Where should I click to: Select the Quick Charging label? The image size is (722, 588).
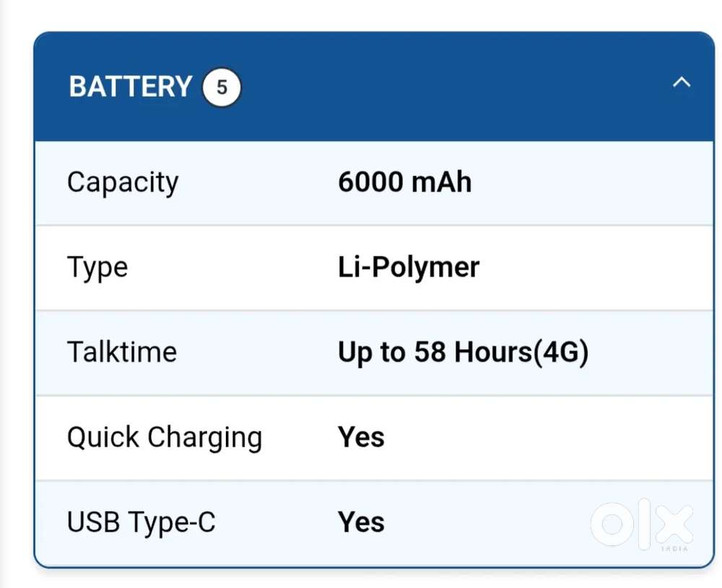pyautogui.click(x=165, y=436)
